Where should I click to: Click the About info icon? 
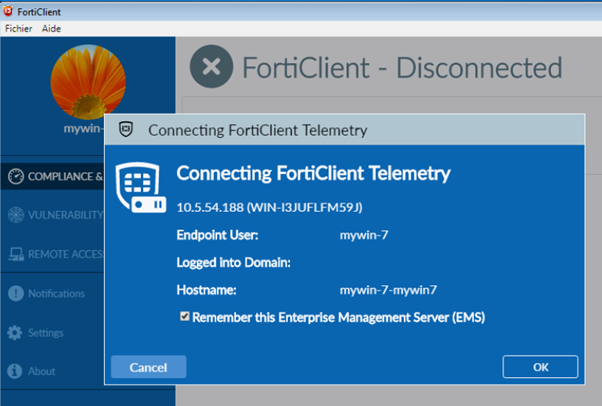click(x=14, y=371)
